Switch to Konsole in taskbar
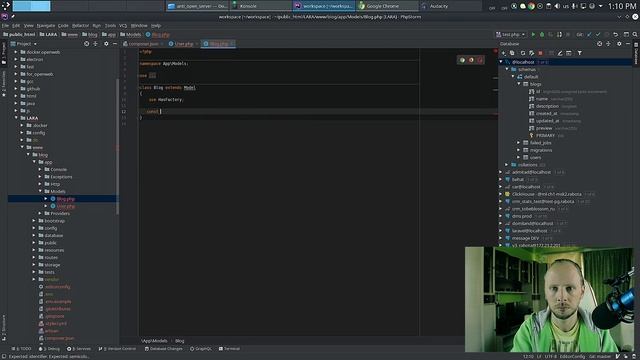This screenshot has width=640, height=360. pos(261,6)
